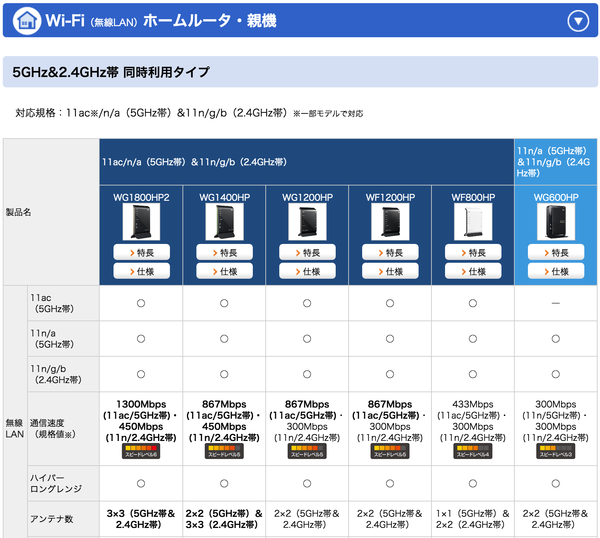The height and width of the screenshot is (538, 600).
Task: Click the WF800HP model name text
Action: pyautogui.click(x=473, y=197)
